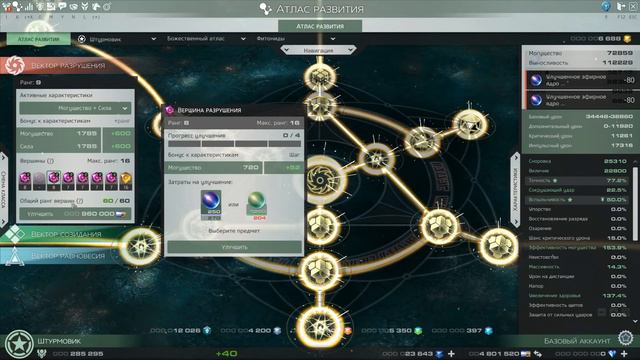Open the Штурмовик class dropdown

tap(117, 39)
